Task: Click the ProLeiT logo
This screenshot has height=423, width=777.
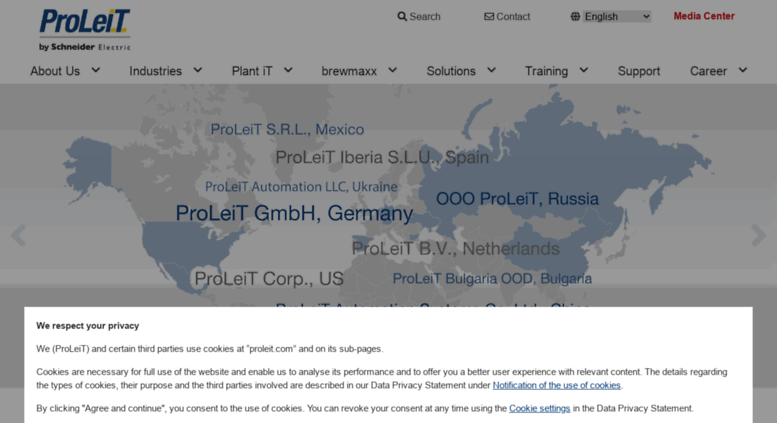Action: tap(85, 30)
